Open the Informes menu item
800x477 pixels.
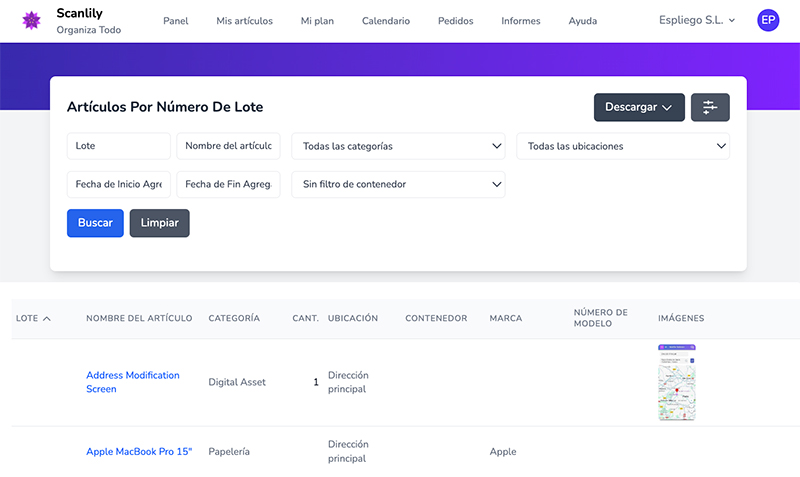coord(520,21)
